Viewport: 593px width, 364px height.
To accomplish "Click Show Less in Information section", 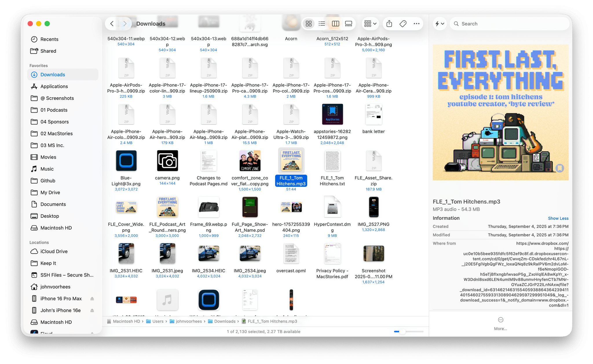I will [558, 218].
